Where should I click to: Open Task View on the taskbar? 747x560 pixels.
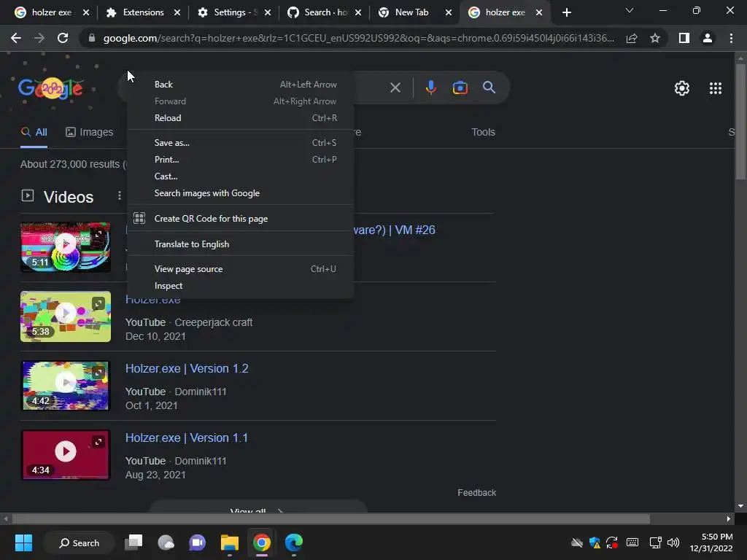(x=133, y=542)
